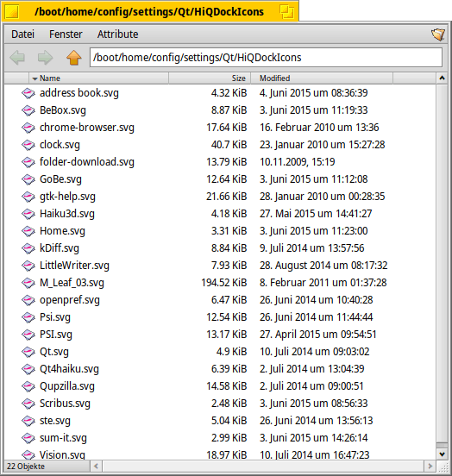
Task: Click the forward navigation arrow
Action: click(x=45, y=58)
